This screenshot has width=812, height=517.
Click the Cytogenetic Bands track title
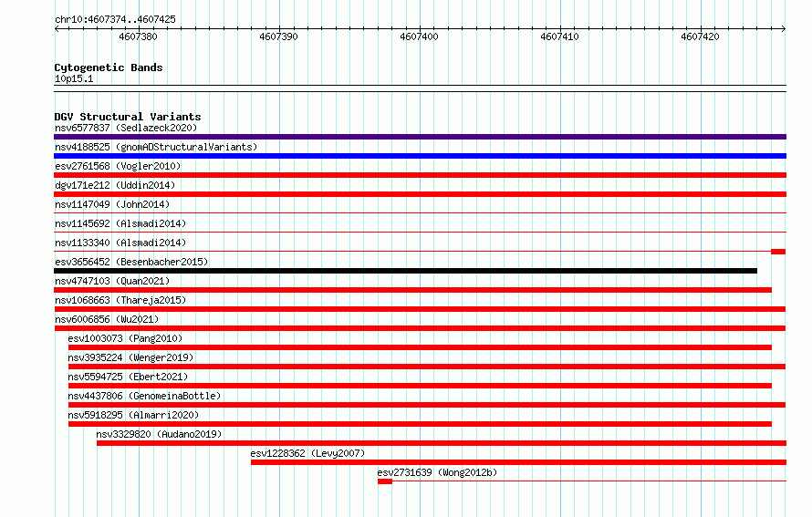coord(109,67)
